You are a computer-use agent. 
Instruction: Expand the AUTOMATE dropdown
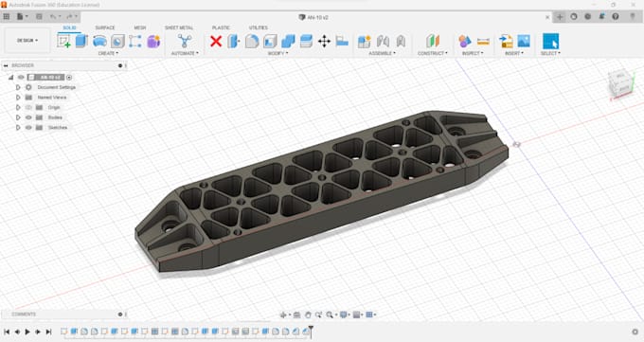point(185,53)
